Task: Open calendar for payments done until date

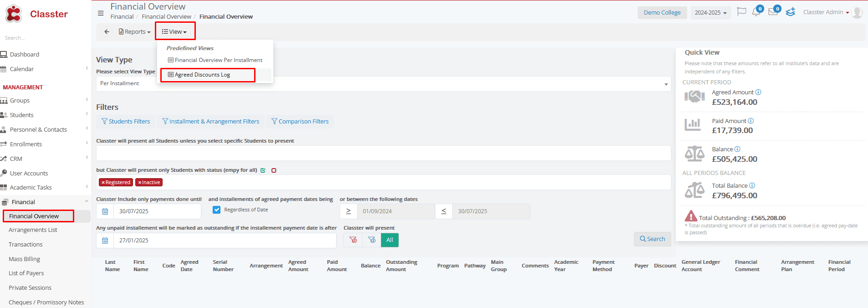Action: [x=105, y=211]
